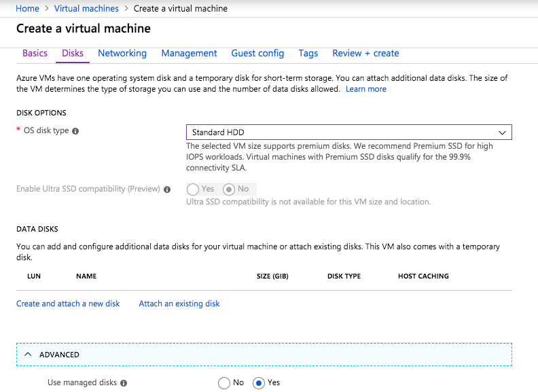This screenshot has width=538, height=392.
Task: Select No for Use managed disks
Action: coord(224,383)
